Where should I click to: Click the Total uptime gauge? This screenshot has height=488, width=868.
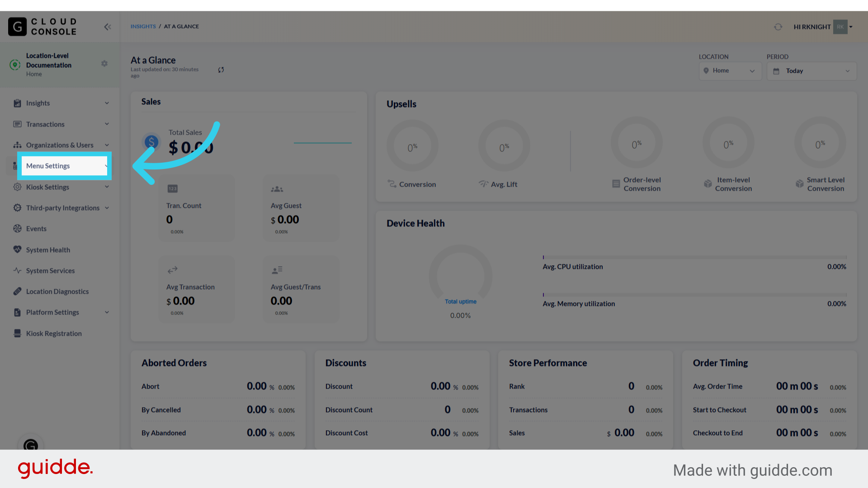460,271
